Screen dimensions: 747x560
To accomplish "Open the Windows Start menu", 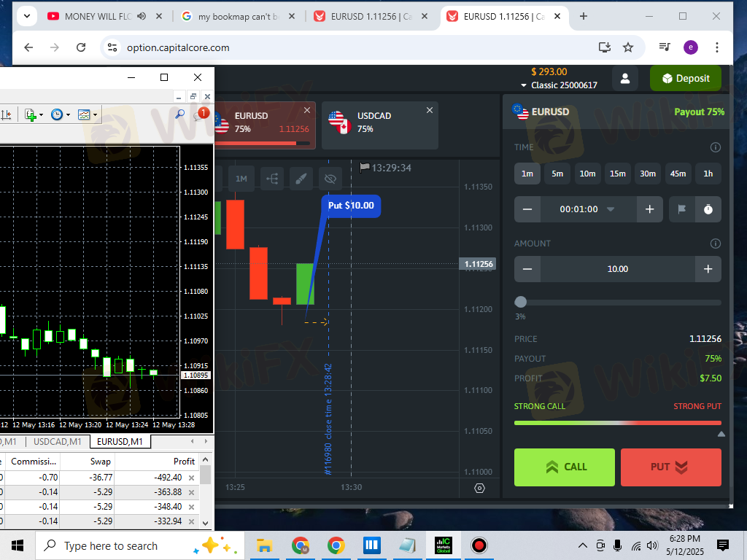I will tap(18, 545).
